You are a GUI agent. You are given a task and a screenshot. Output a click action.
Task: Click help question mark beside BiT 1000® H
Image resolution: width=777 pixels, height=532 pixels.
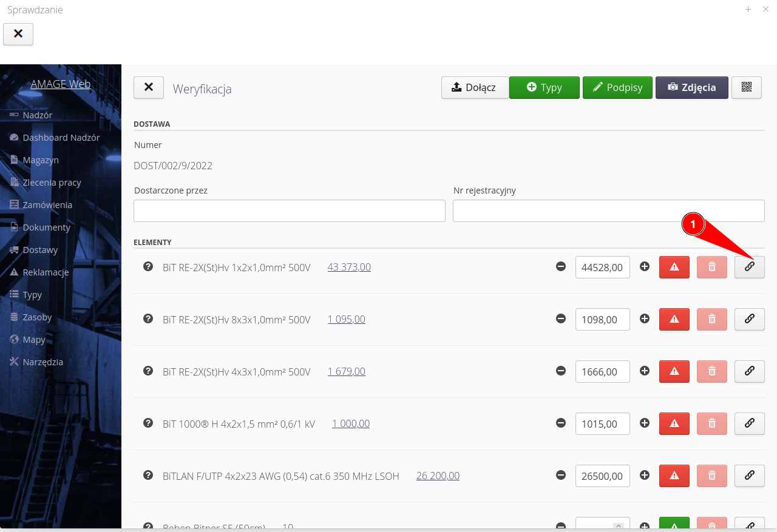pos(148,423)
